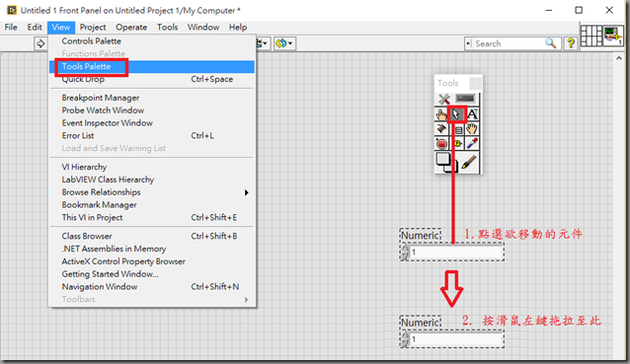Select the Edit Text tool

(472, 114)
